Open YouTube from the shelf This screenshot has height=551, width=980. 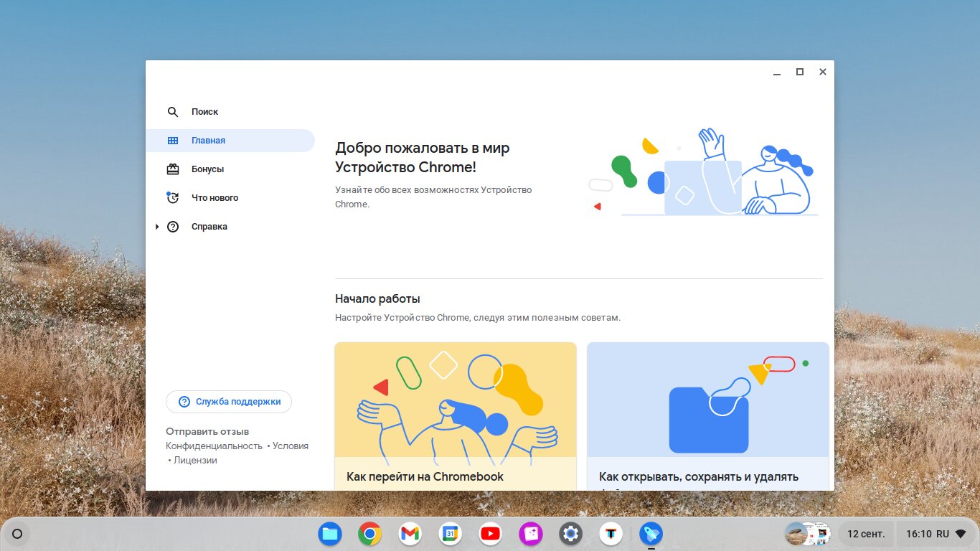pyautogui.click(x=491, y=534)
